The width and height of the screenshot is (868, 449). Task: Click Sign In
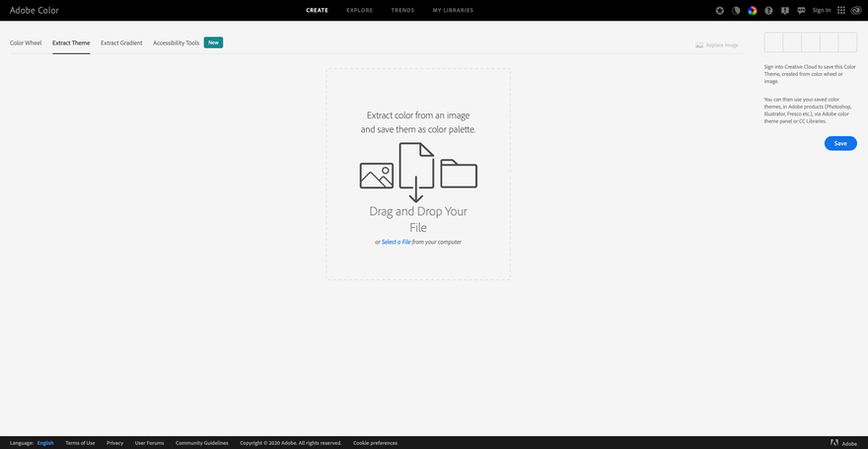(x=822, y=11)
